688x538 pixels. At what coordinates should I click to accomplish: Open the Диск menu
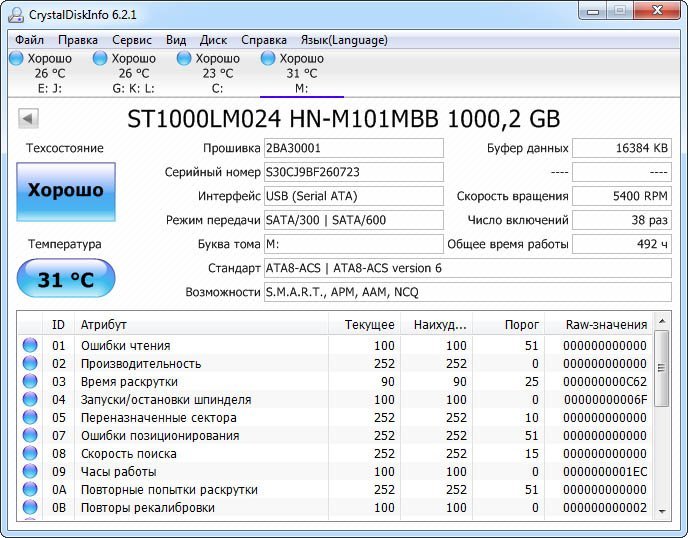(x=213, y=40)
